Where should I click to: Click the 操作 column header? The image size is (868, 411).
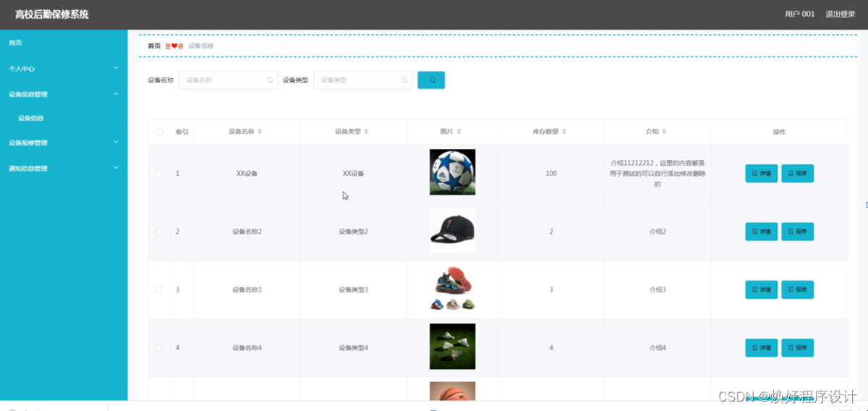pyautogui.click(x=779, y=132)
